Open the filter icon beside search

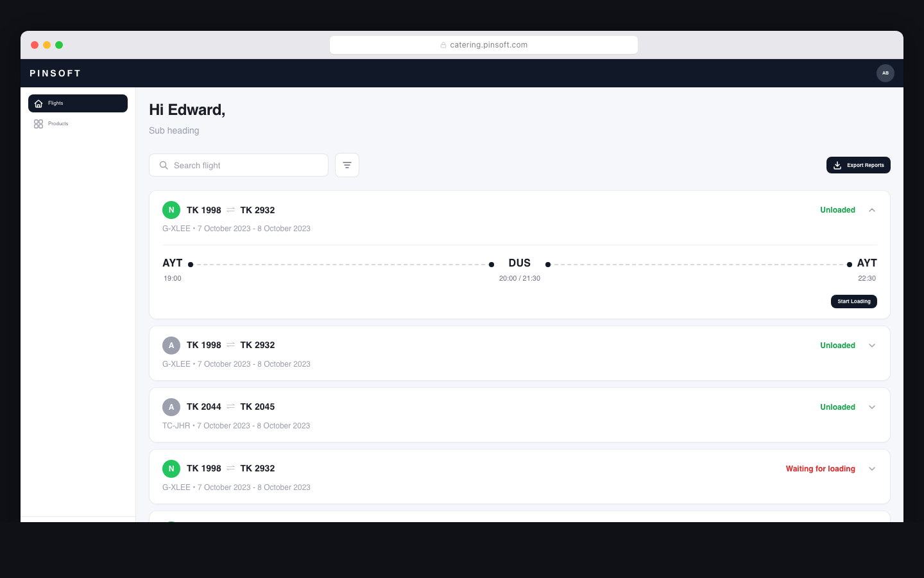pos(347,165)
